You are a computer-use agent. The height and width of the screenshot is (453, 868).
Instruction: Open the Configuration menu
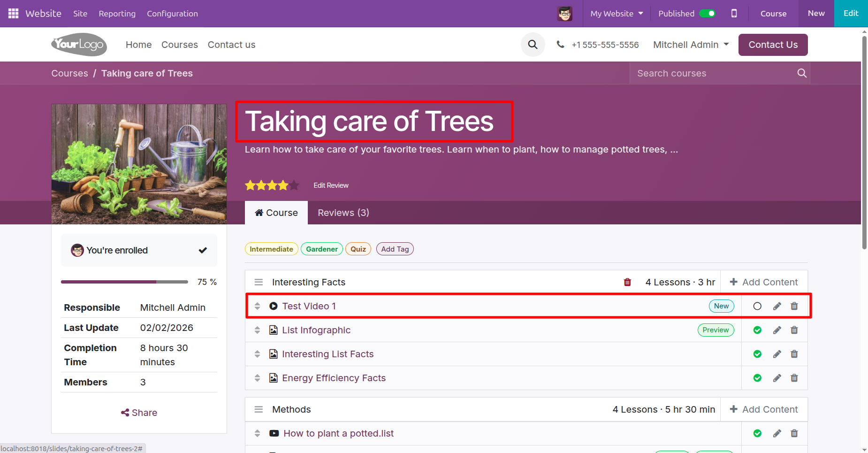click(172, 14)
